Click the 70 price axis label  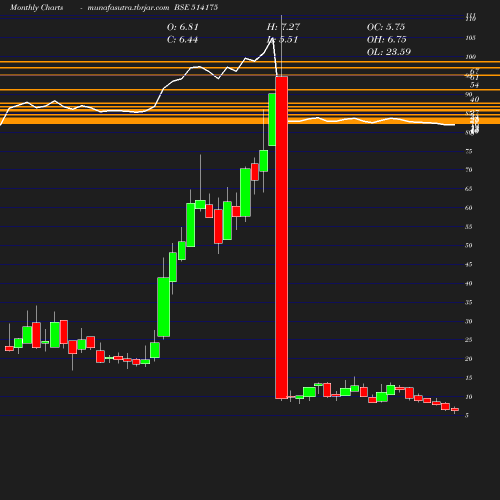(x=469, y=170)
